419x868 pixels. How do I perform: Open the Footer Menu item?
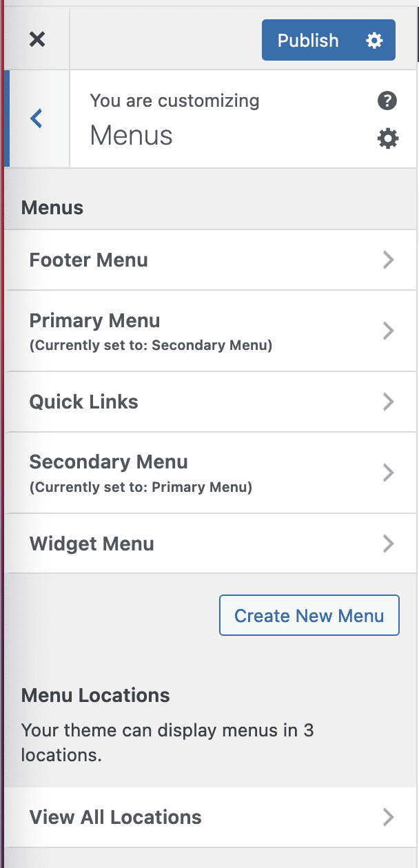(x=89, y=260)
